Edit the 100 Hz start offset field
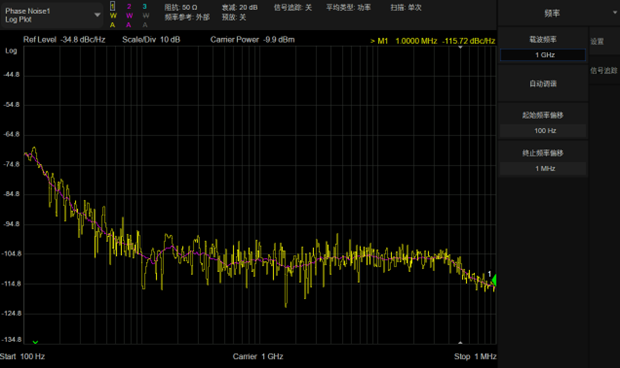Screen dimensions: 620x368 pyautogui.click(x=543, y=131)
